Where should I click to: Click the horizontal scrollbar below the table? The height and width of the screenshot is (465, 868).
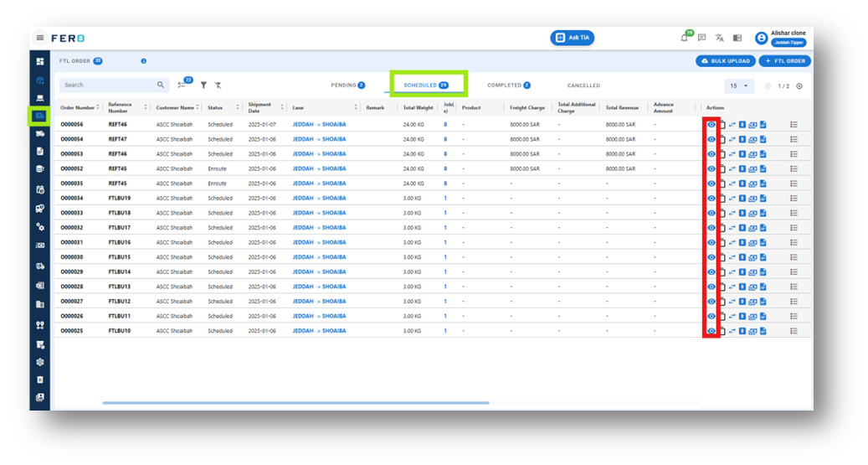click(295, 403)
